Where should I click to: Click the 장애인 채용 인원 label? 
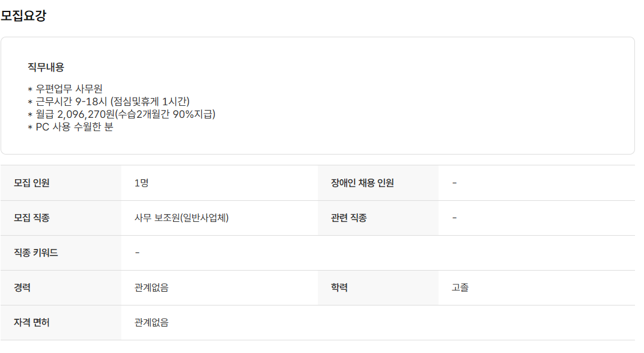[x=362, y=183]
